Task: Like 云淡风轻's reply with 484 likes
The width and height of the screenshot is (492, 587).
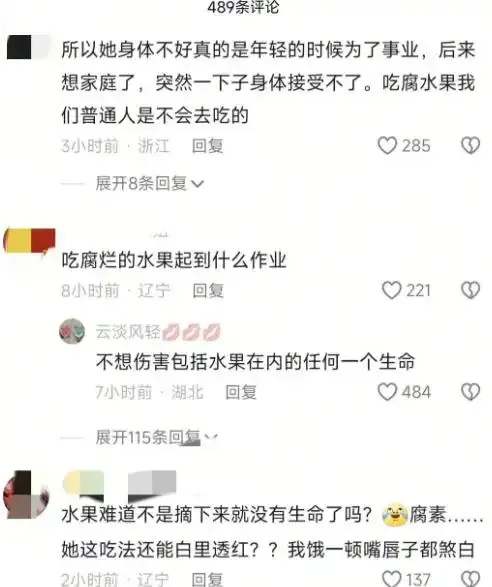Action: 387,392
